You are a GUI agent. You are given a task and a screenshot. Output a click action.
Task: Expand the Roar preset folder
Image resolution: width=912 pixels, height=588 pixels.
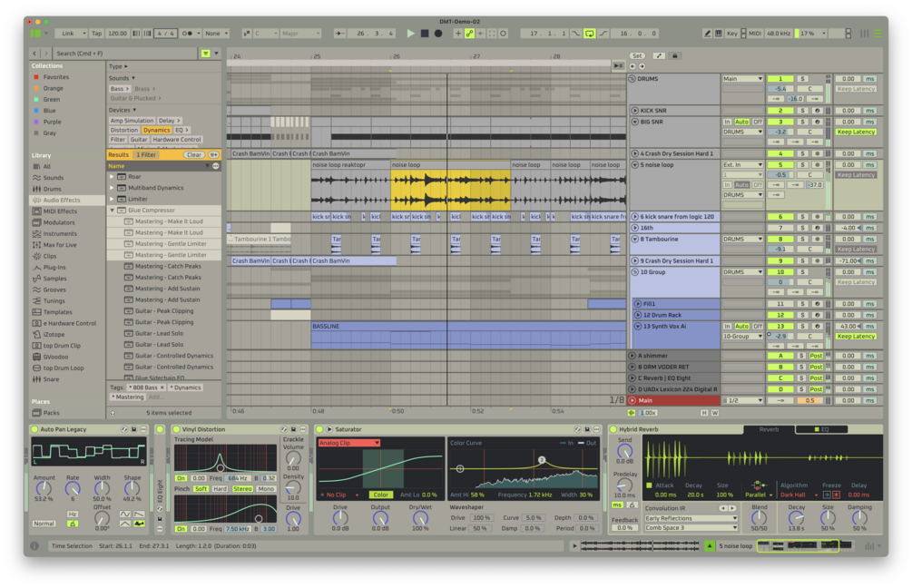click(x=112, y=177)
